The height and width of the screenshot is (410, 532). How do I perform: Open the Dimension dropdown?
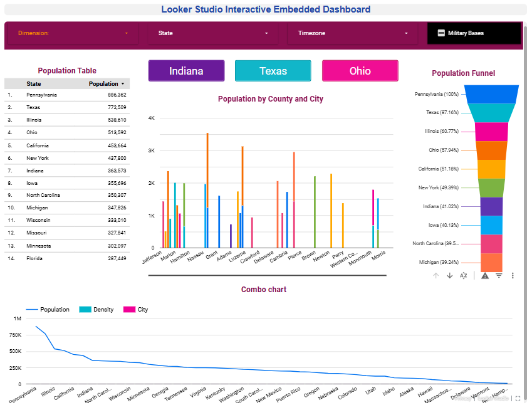pyautogui.click(x=71, y=33)
